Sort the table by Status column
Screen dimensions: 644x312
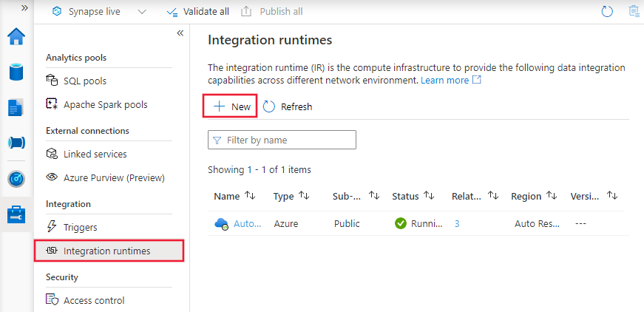pyautogui.click(x=427, y=196)
